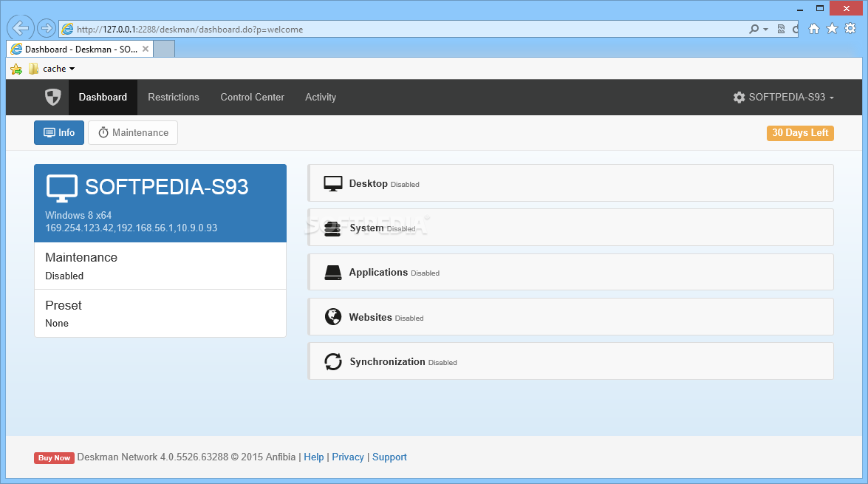Open browser favorites star icon

tap(832, 29)
